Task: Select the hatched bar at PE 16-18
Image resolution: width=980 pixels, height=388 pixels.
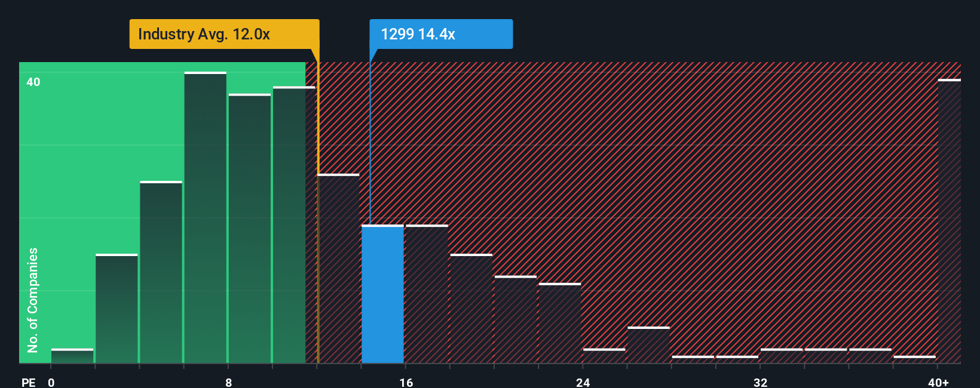Action: point(427,294)
